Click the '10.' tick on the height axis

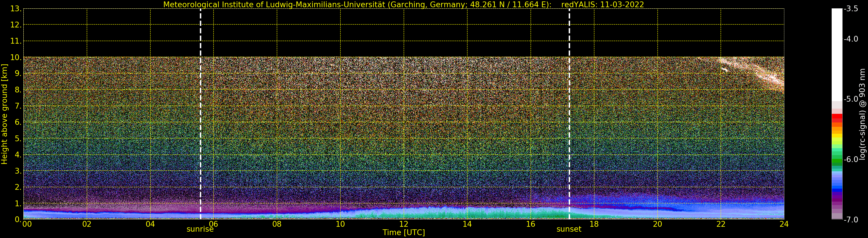coord(16,57)
